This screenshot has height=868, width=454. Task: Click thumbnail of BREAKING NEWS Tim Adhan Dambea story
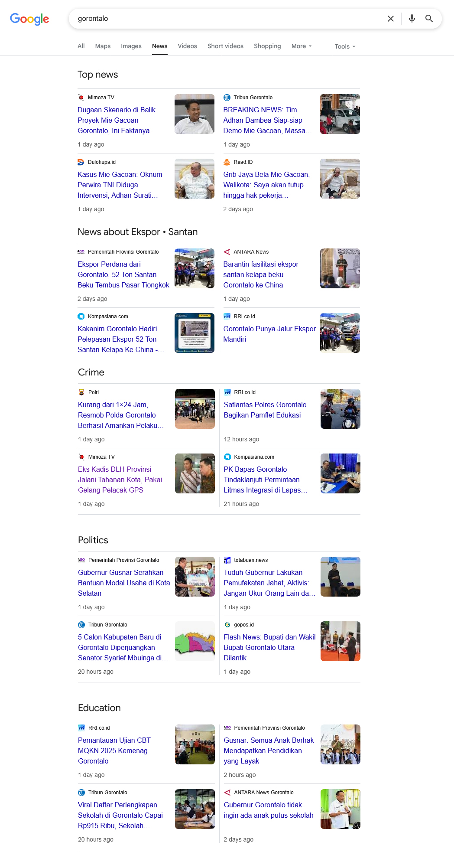coord(340,114)
